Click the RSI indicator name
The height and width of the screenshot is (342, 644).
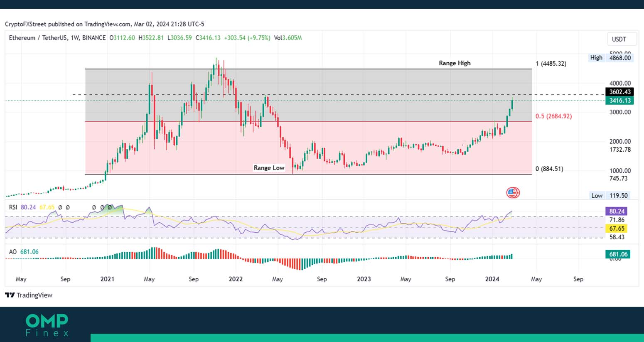[x=13, y=207]
